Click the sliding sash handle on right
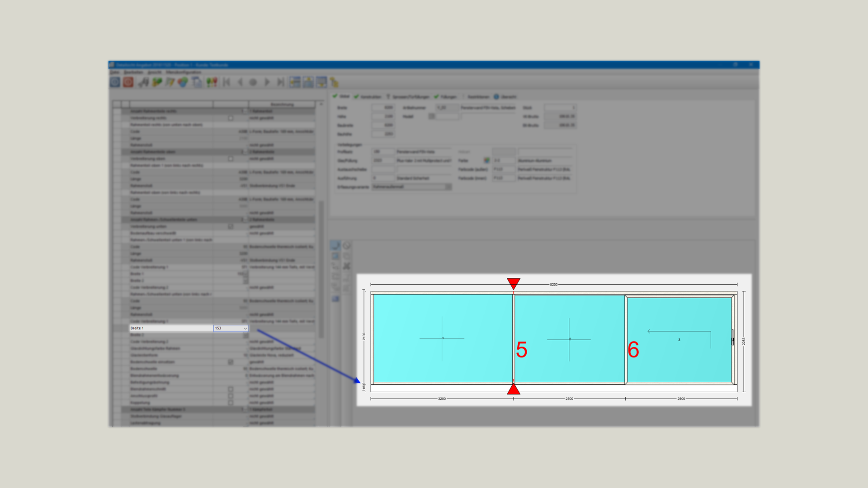This screenshot has width=868, height=488. pos(732,338)
